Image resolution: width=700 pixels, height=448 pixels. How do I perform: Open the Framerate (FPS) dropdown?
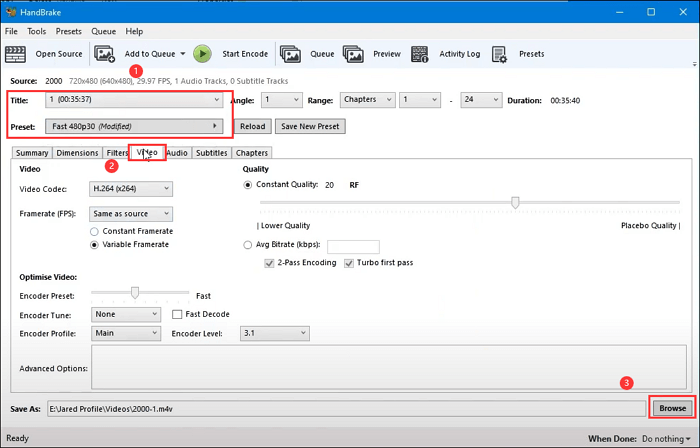click(x=131, y=213)
